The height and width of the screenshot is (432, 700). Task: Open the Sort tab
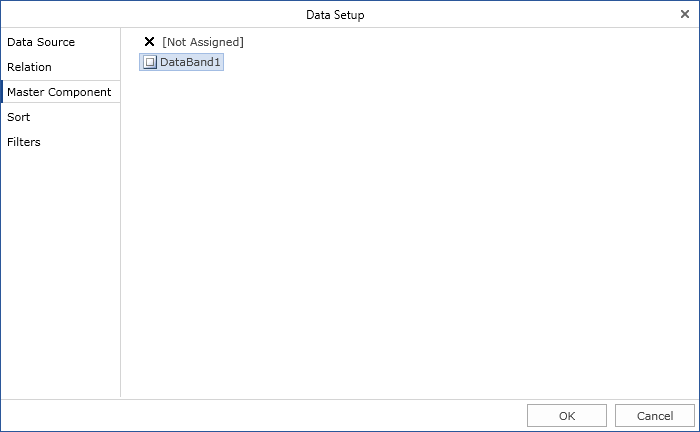[19, 117]
